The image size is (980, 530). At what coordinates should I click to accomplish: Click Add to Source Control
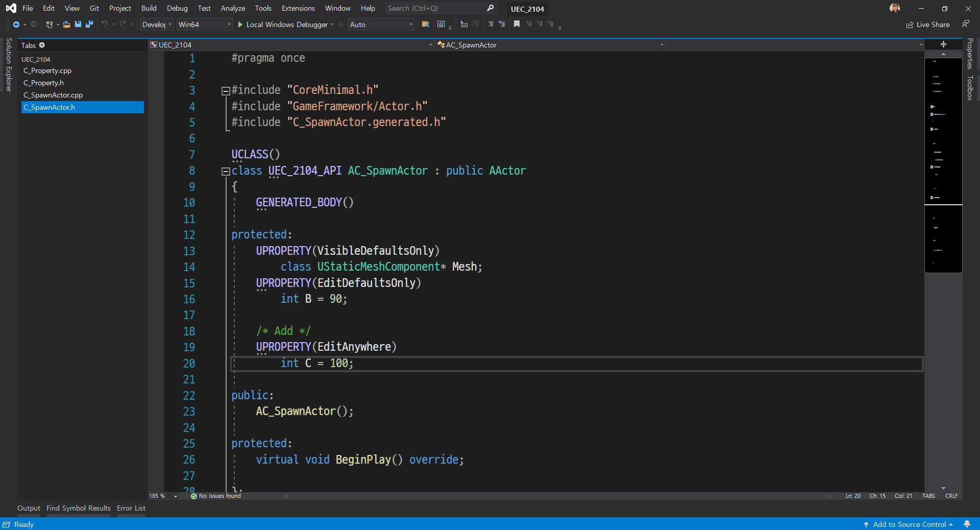pos(909,524)
